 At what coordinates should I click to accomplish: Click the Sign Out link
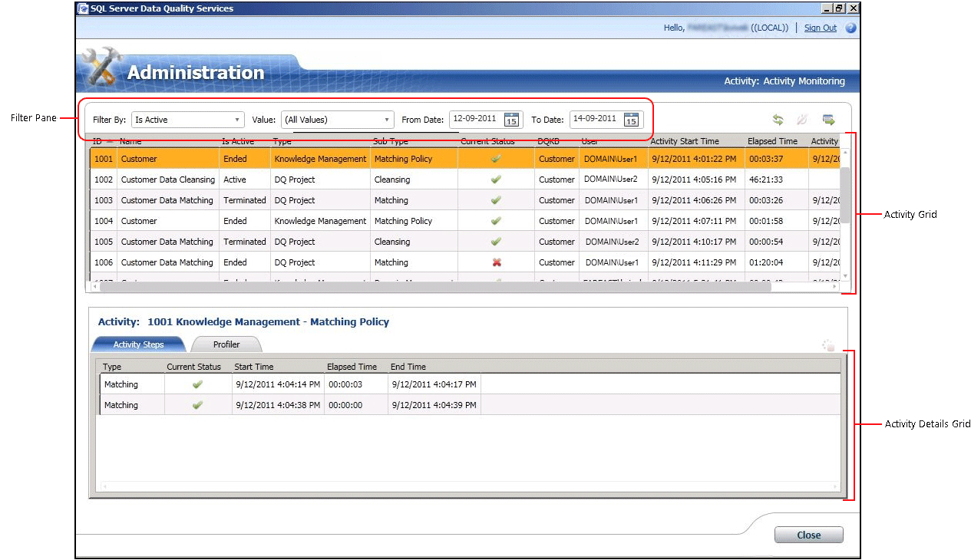(x=820, y=28)
